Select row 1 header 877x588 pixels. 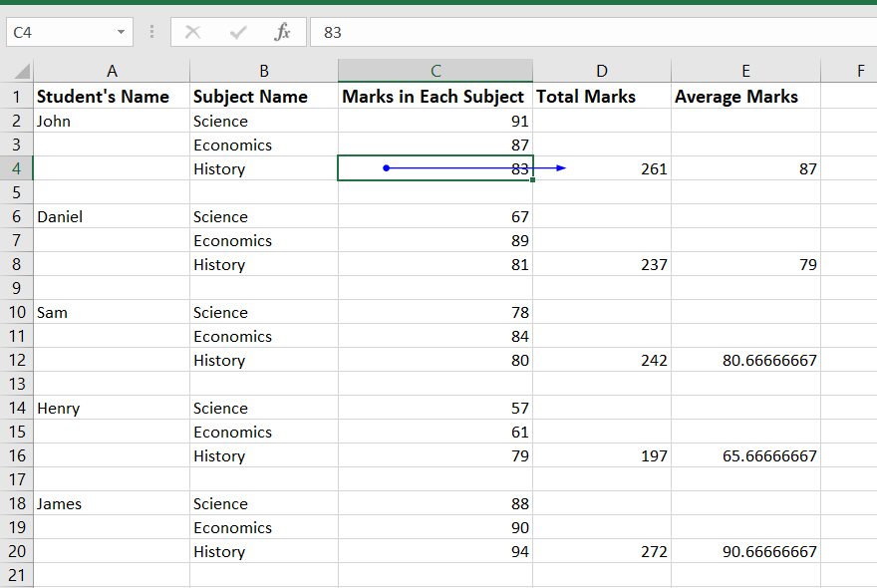17,97
